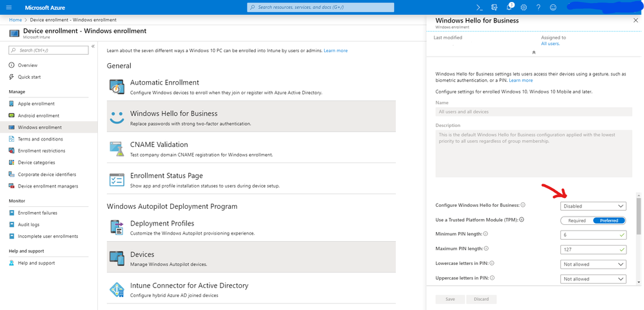The image size is (644, 310).
Task: Click the scrollbar down arrow
Action: 638,282
